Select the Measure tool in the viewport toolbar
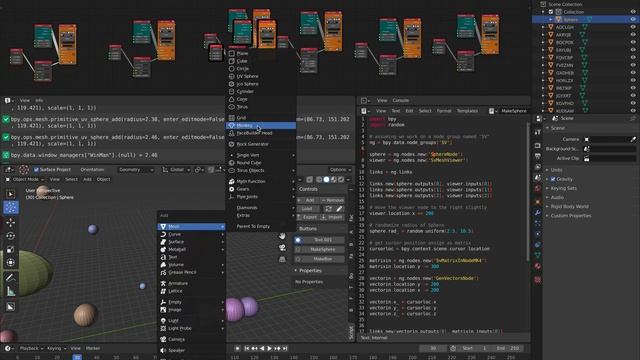 point(11,291)
